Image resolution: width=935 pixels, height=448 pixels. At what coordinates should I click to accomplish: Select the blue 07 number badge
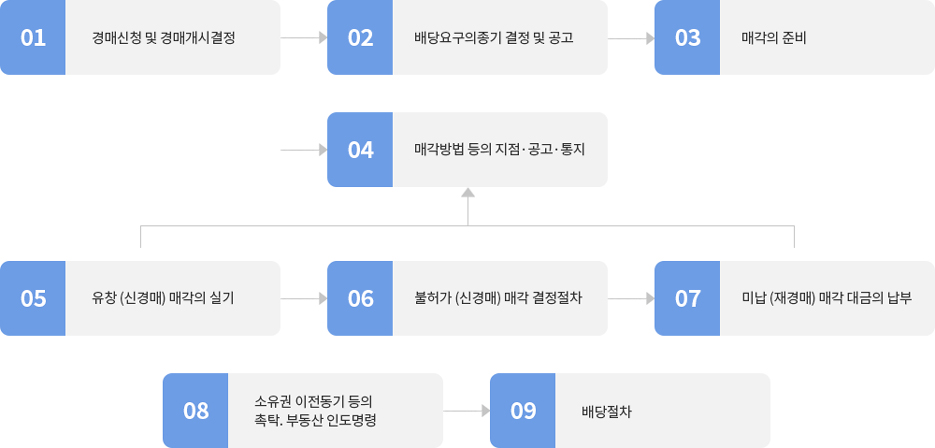coord(687,298)
